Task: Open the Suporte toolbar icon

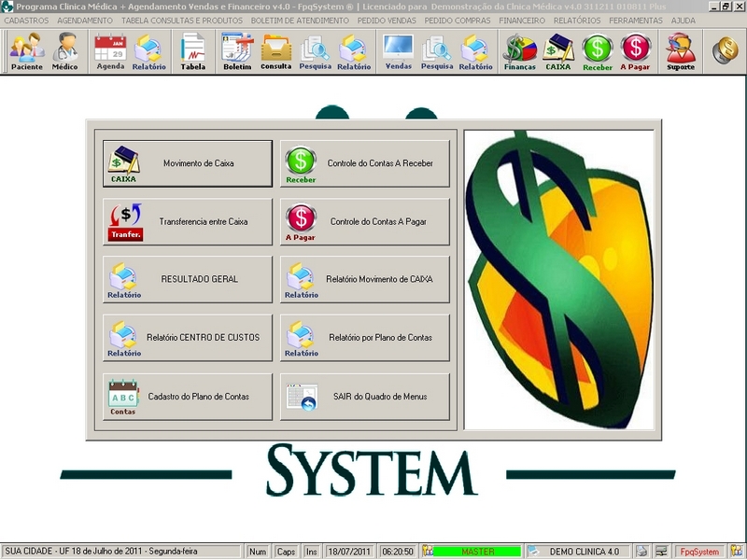Action: click(x=681, y=51)
